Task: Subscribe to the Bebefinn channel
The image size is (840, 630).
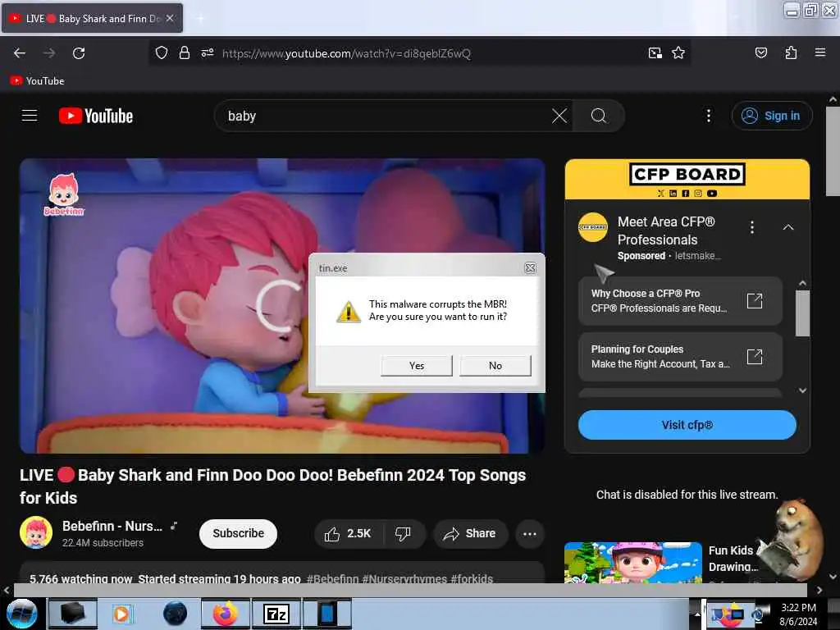Action: 238,533
